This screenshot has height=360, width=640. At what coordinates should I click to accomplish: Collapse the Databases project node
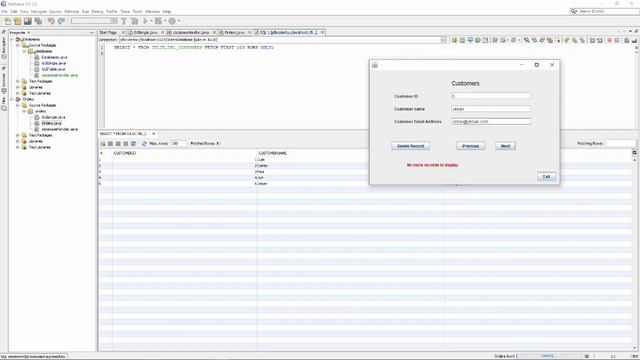click(x=12, y=39)
